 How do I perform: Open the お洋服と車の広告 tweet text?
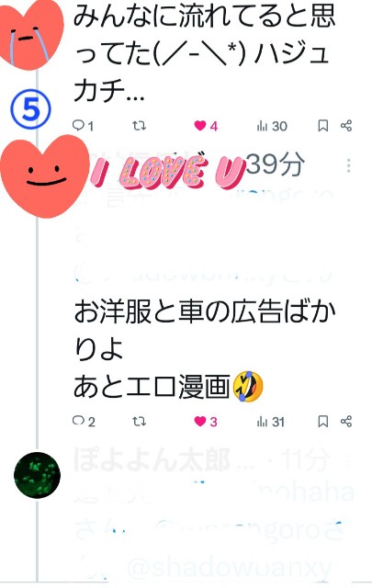coord(205,349)
